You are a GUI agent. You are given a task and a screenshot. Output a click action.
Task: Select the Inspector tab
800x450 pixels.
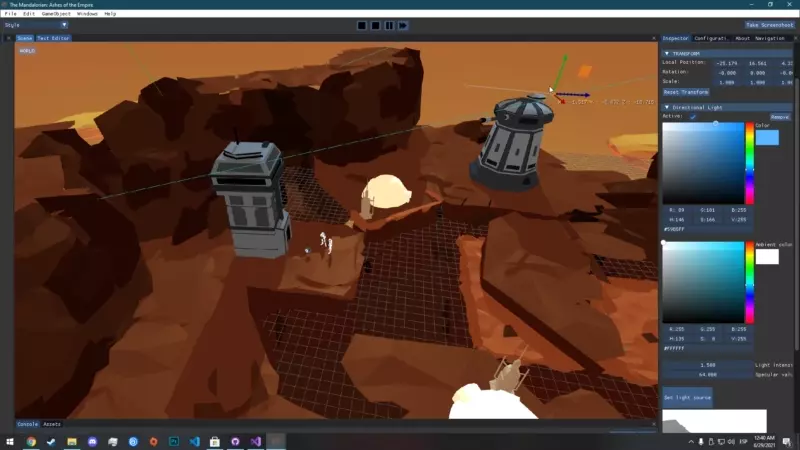pyautogui.click(x=676, y=38)
